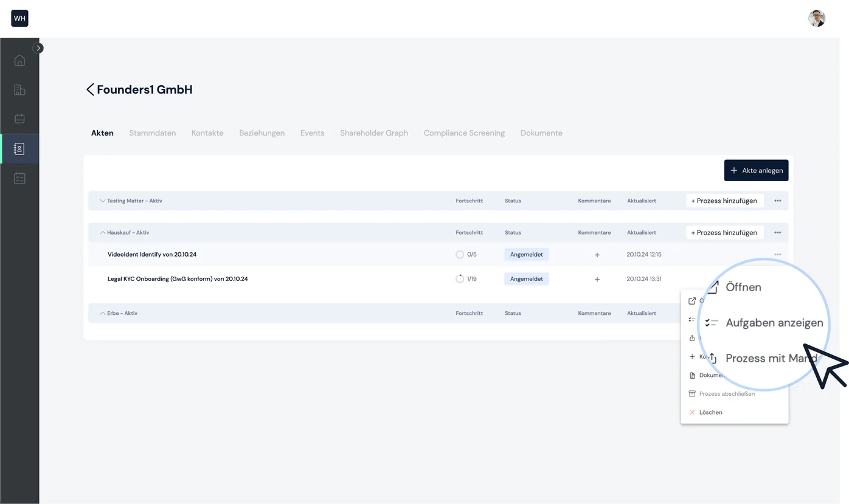The width and height of the screenshot is (849, 504).
Task: Add comment plus on Legal KYC Onboarding row
Action: pos(597,279)
